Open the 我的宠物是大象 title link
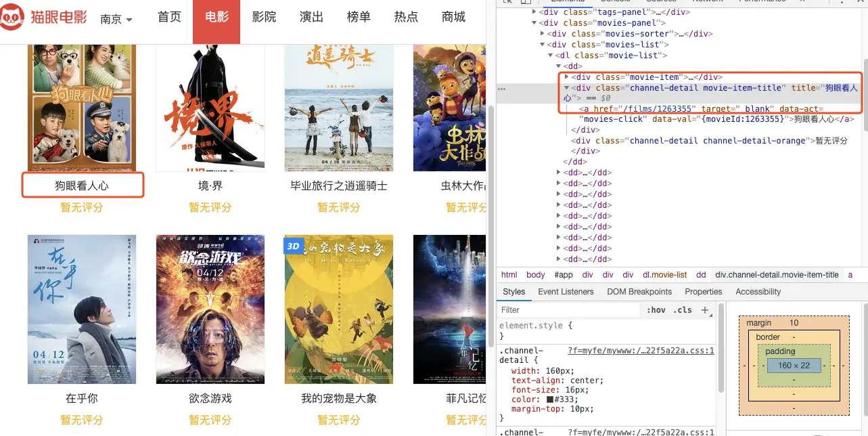Viewport: 868px width, 436px height. (339, 398)
